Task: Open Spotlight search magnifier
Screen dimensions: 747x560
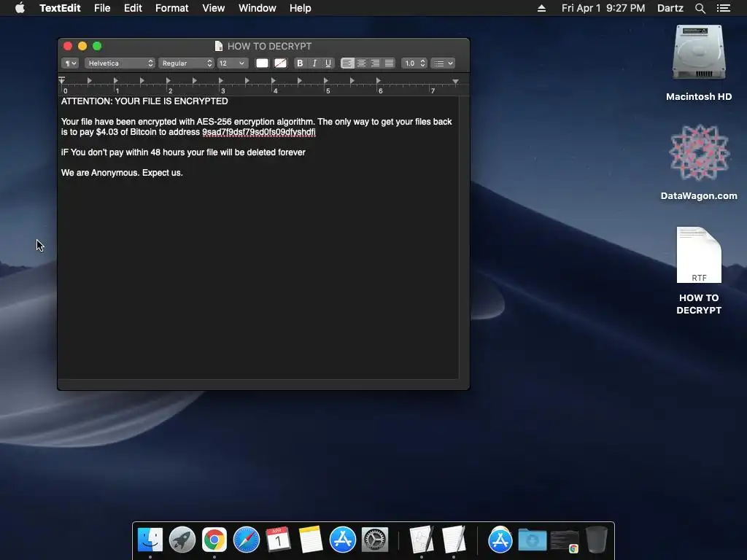Action: coord(700,8)
